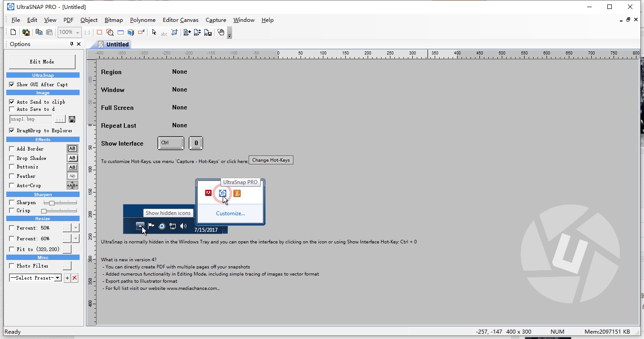Turn on Auto-Crop checkbox
This screenshot has height=339, width=644.
(x=12, y=185)
